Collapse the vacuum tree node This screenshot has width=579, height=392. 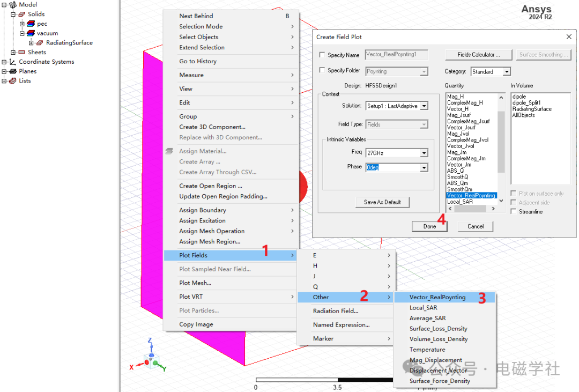pos(22,33)
